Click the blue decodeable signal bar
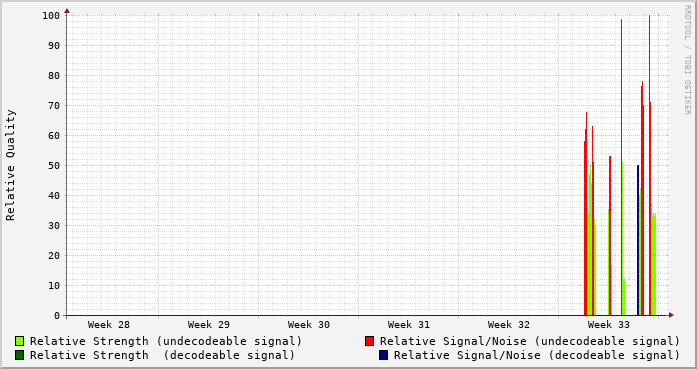The image size is (697, 369). [638, 240]
